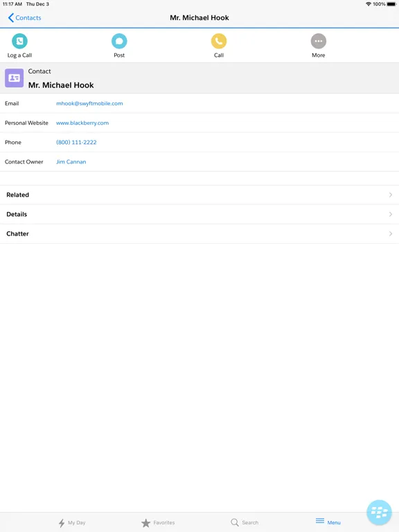Expand the Related section

199,195
